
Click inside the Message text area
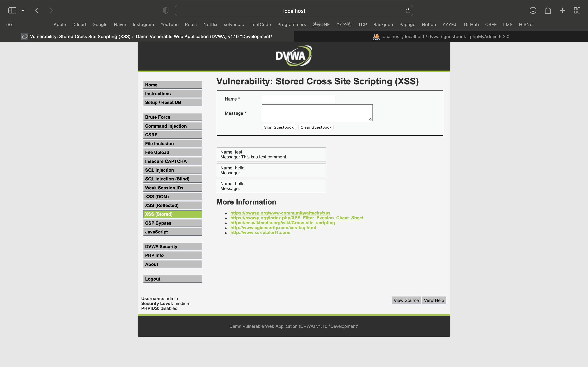[x=317, y=113]
